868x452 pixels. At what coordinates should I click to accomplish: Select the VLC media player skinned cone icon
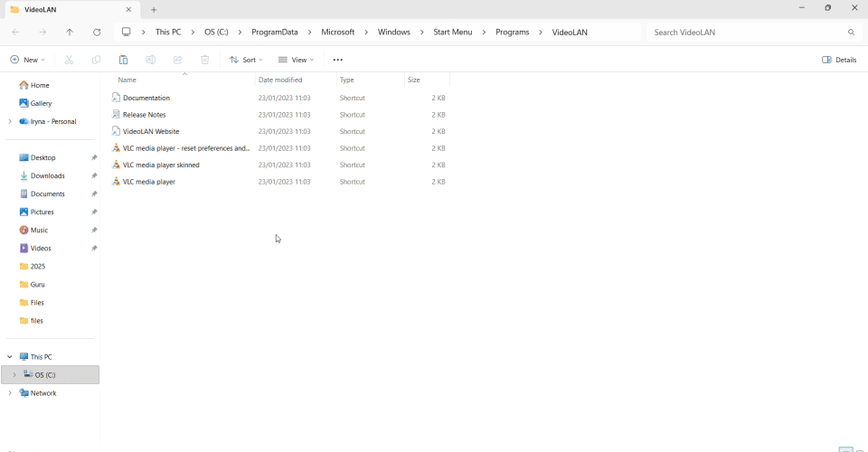(x=116, y=165)
